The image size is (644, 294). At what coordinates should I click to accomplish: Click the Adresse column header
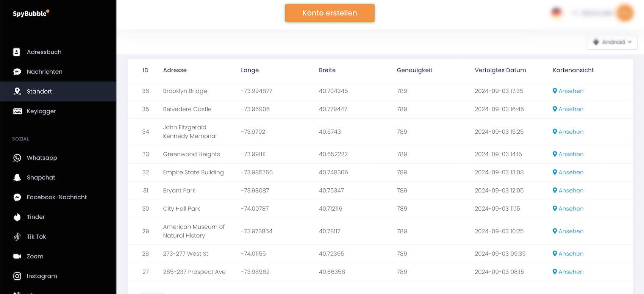click(175, 70)
